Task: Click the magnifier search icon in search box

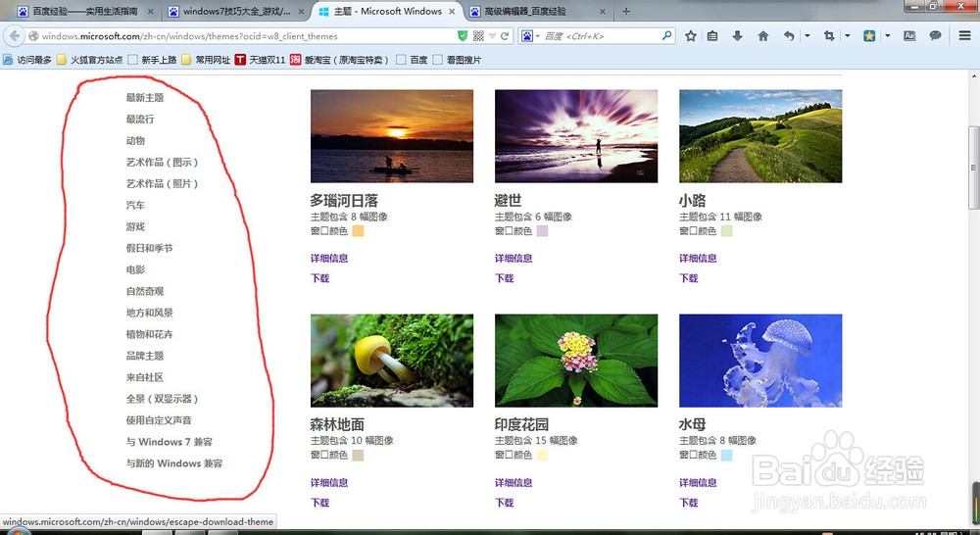Action: tap(666, 35)
